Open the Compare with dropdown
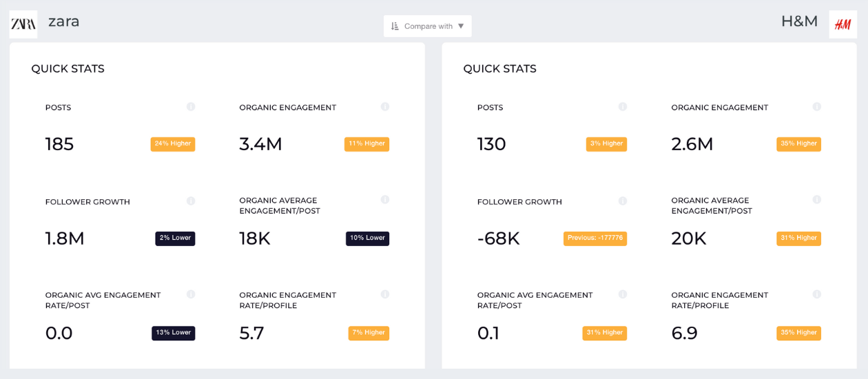 (428, 26)
